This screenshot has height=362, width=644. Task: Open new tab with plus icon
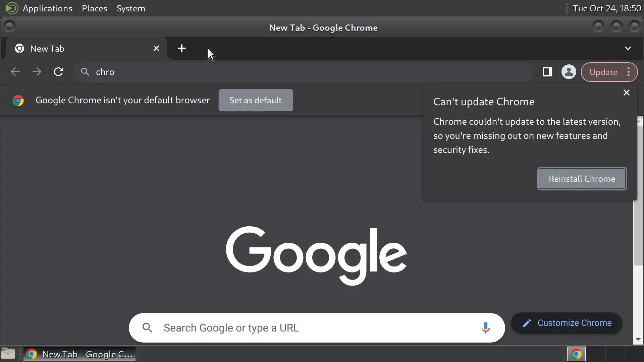pyautogui.click(x=181, y=48)
